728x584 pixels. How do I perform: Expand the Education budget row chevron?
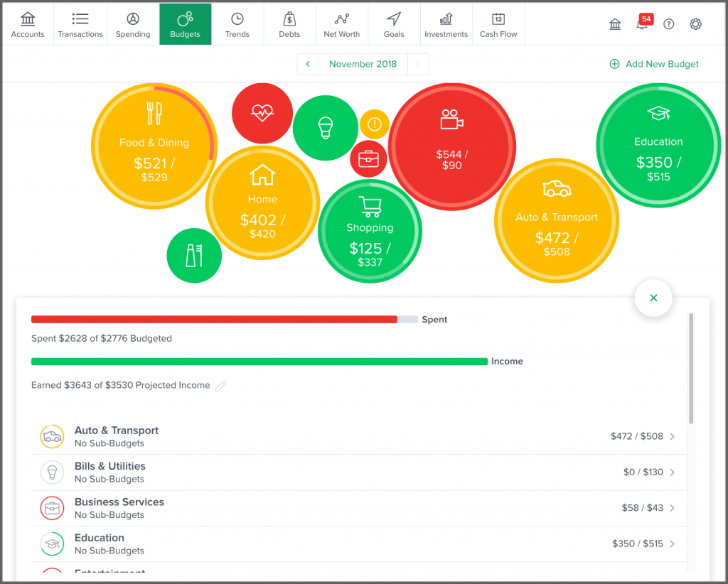click(x=673, y=544)
